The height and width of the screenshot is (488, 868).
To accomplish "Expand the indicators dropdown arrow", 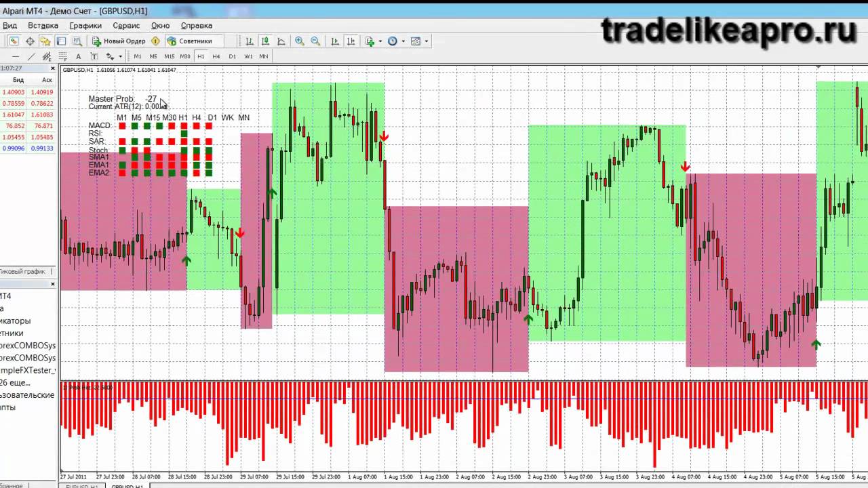I will pyautogui.click(x=380, y=41).
